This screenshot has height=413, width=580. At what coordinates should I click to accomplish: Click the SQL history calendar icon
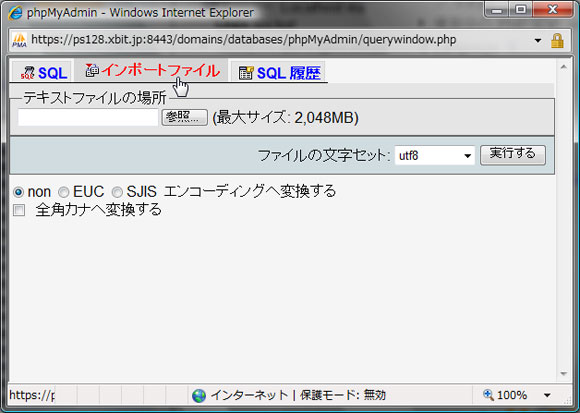point(246,73)
